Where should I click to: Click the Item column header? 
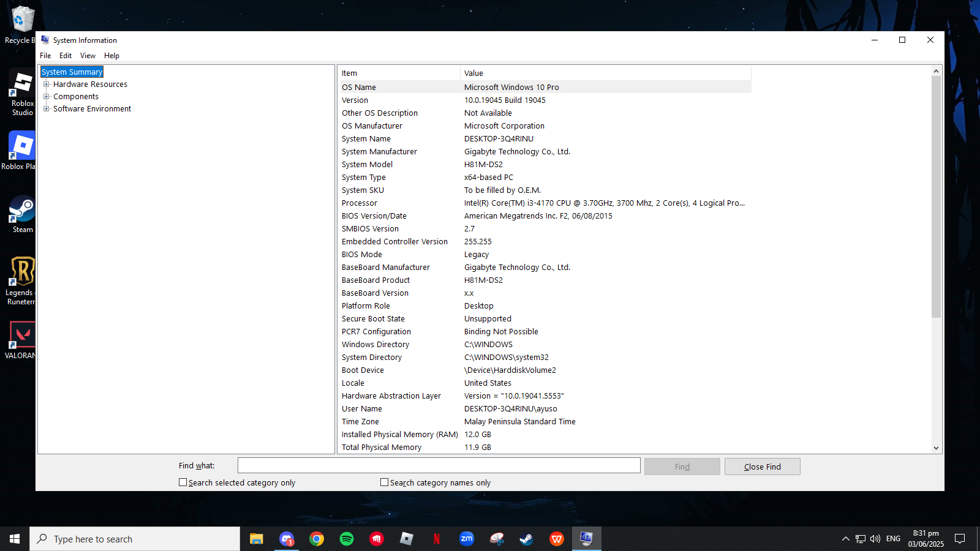click(399, 73)
